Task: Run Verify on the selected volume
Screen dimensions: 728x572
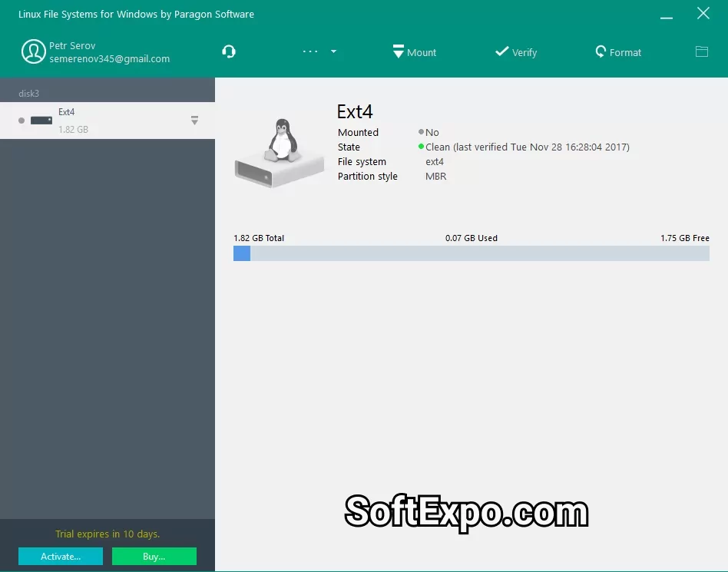Action: click(516, 52)
